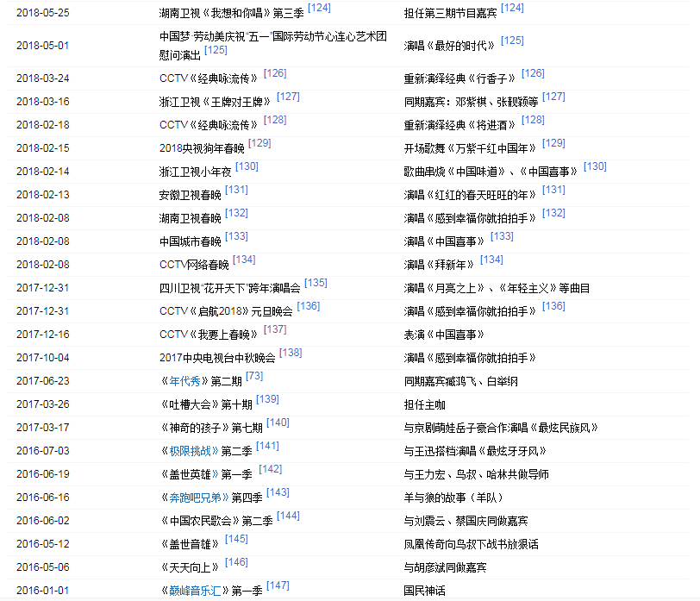Viewport: 700px width, 601px height.
Task: Open reference [146] after 天天向上
Action: pos(236,562)
